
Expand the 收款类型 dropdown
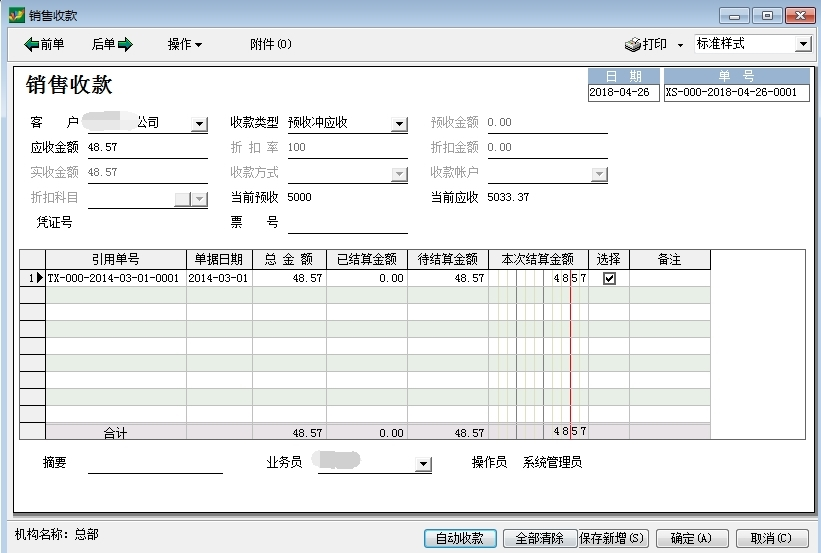coord(399,124)
